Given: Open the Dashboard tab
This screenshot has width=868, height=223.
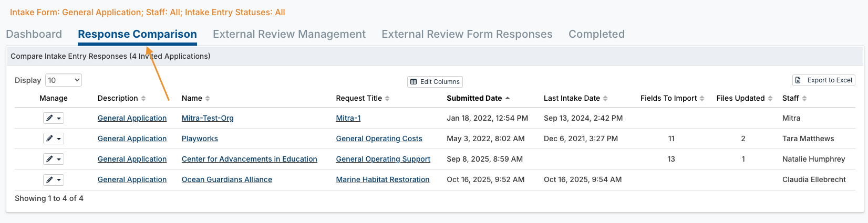Looking at the screenshot, I should (34, 34).
